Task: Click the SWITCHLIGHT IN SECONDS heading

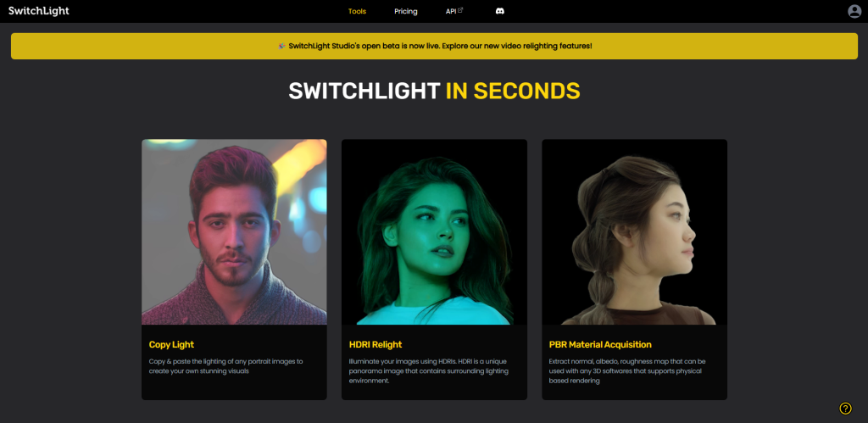Action: tap(434, 91)
